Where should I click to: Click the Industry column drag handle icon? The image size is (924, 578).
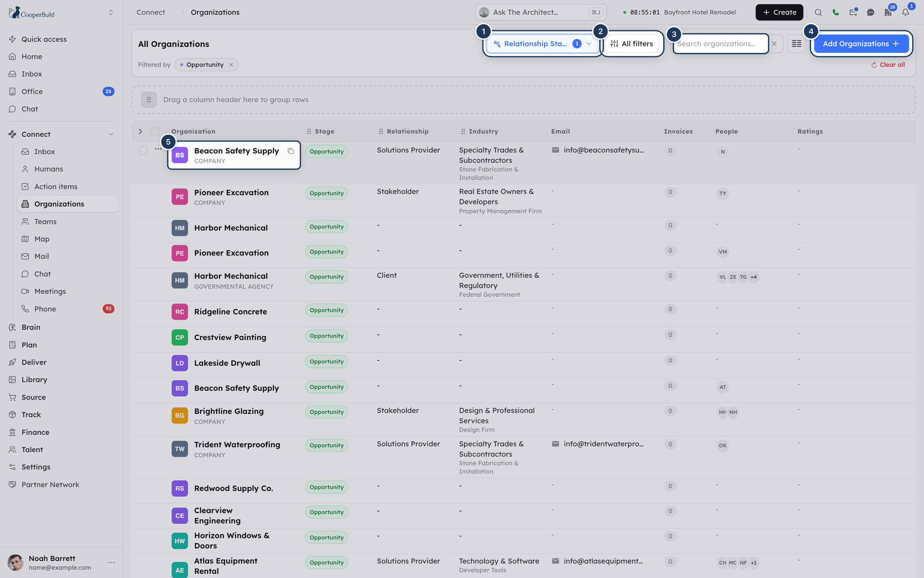(x=463, y=132)
